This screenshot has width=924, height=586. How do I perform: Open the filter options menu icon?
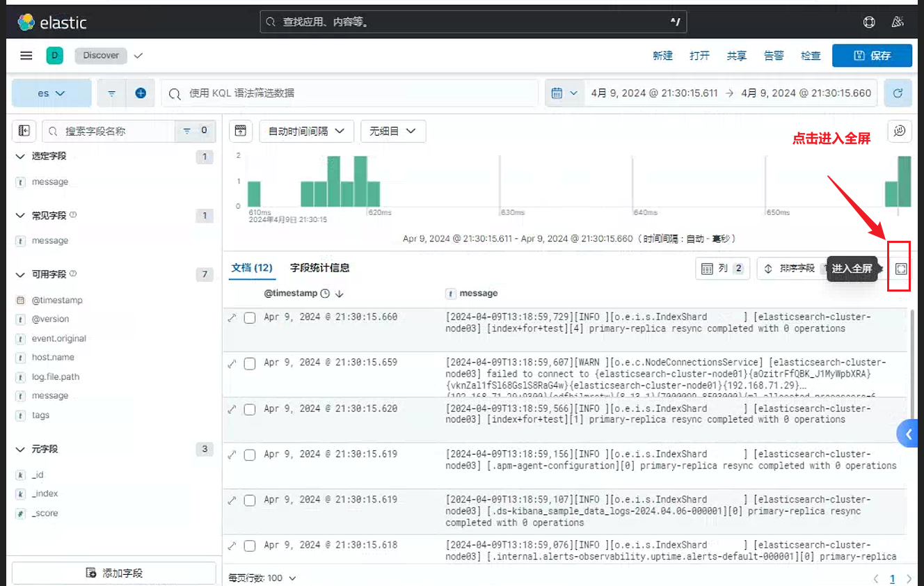click(x=111, y=93)
